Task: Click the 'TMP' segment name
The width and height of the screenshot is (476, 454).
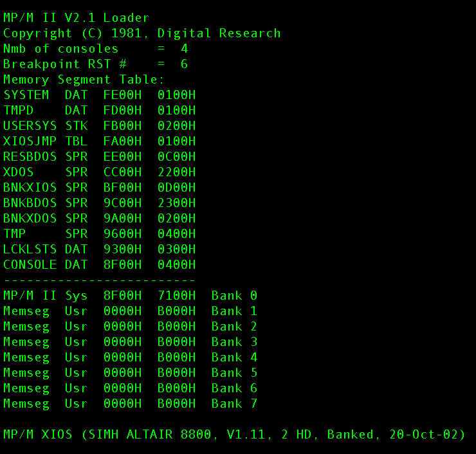Action: tap(14, 234)
